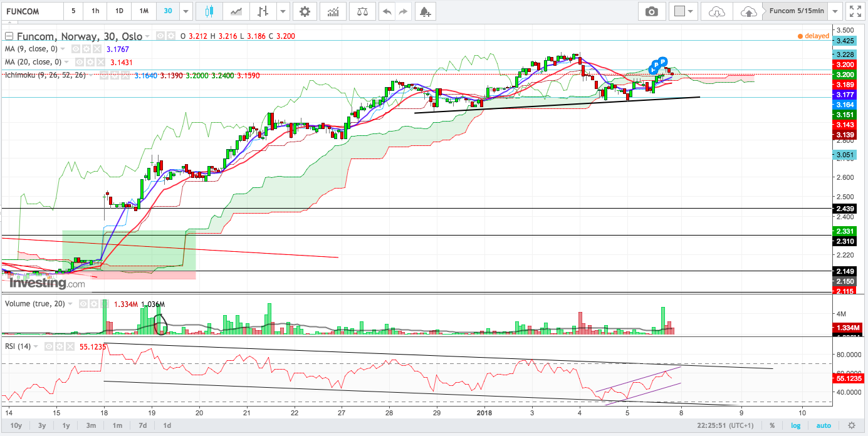
Task: Expand the time interval dropdown arrow
Action: 186,11
